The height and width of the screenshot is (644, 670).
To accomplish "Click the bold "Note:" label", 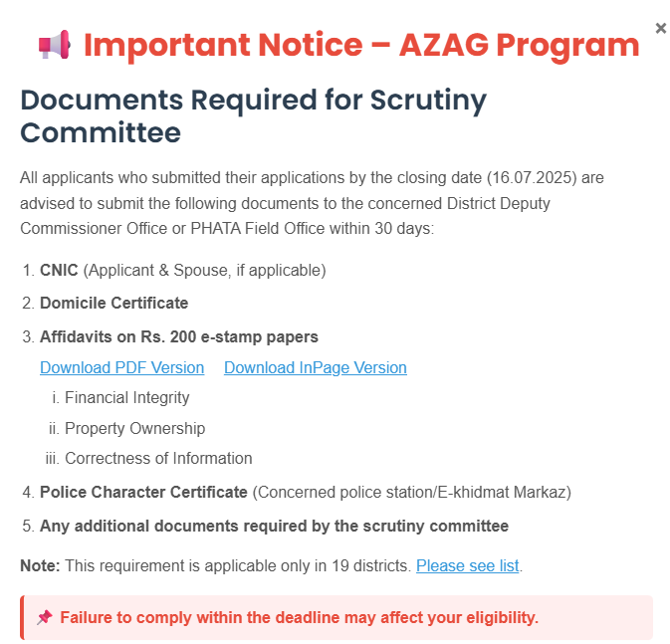I will click(40, 566).
